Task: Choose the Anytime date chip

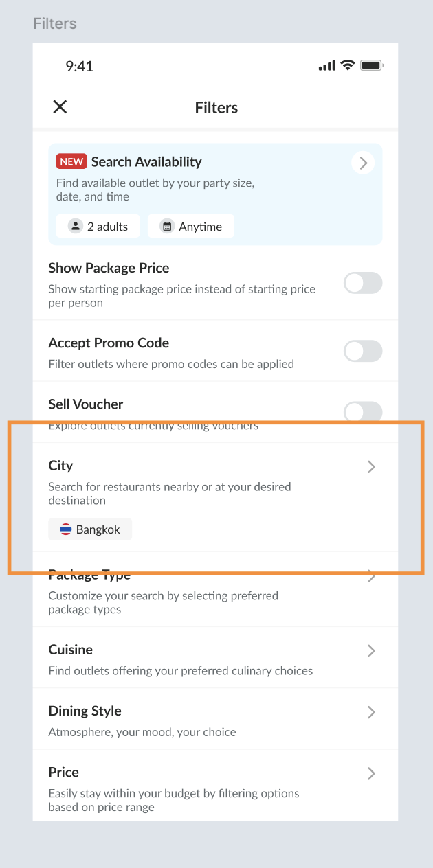Action: tap(191, 227)
